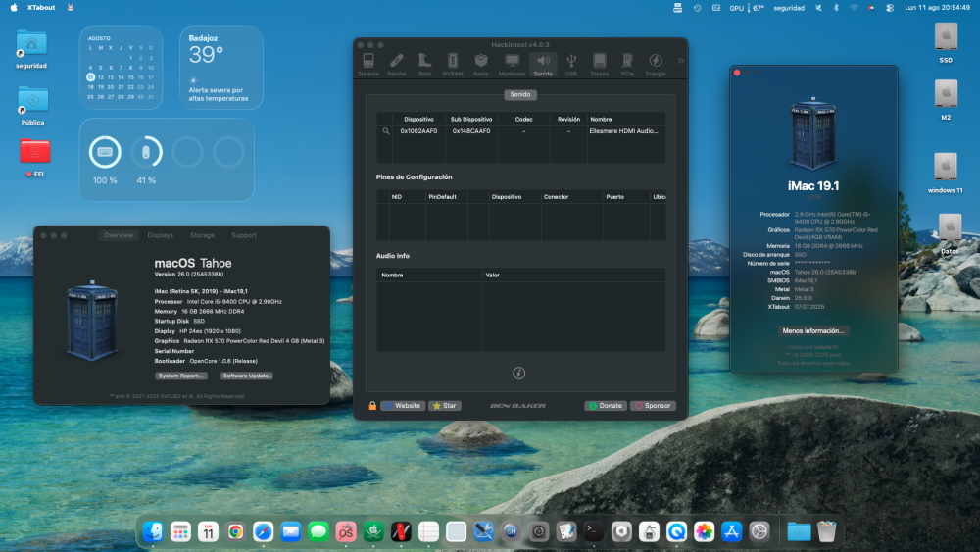Open the SSD drive on desktop
The width and height of the screenshot is (980, 552).
pyautogui.click(x=946, y=42)
